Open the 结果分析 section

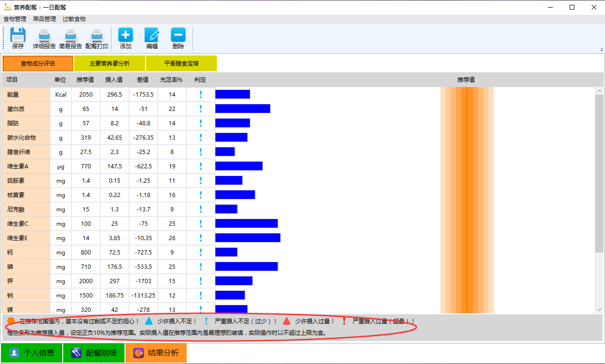coord(156,353)
